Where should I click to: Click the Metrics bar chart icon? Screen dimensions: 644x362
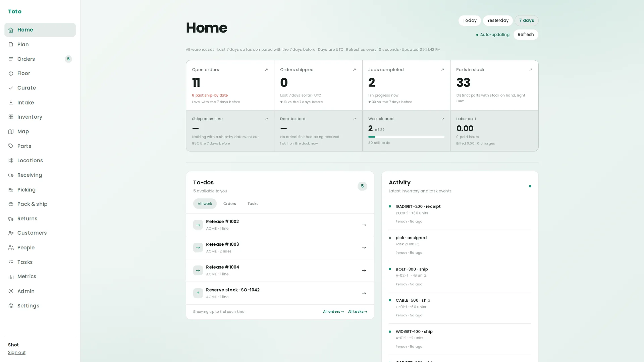coord(11,277)
